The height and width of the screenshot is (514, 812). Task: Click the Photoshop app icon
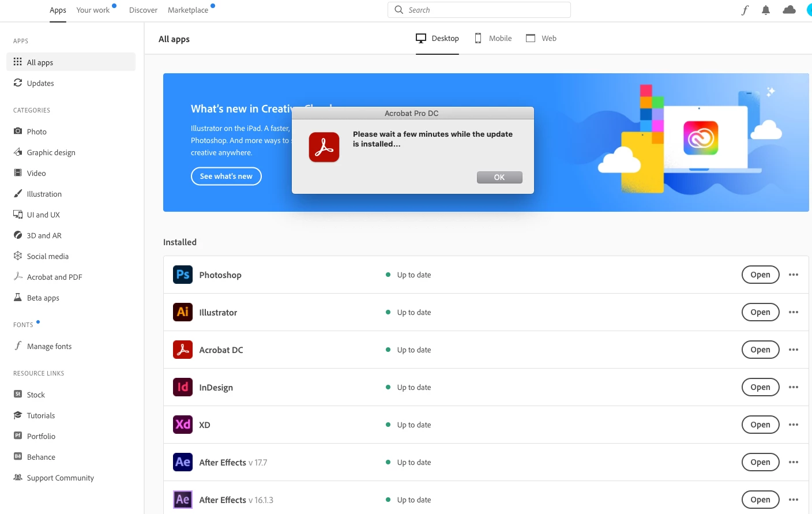[x=183, y=275]
